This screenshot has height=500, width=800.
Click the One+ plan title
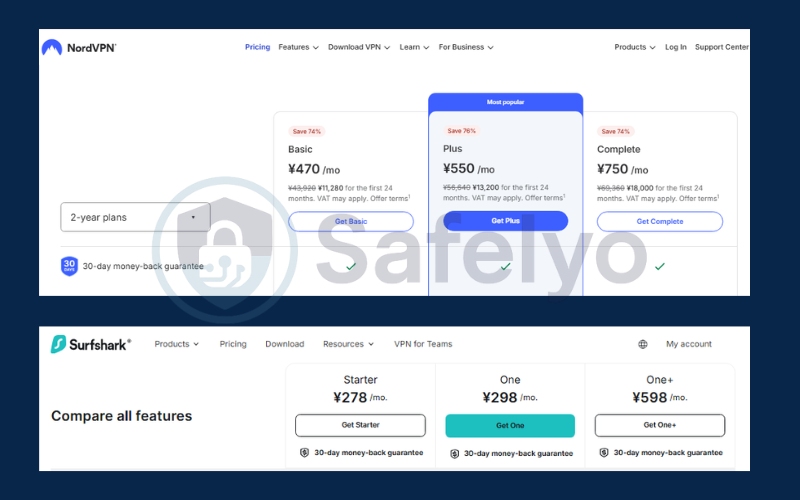[x=660, y=380]
